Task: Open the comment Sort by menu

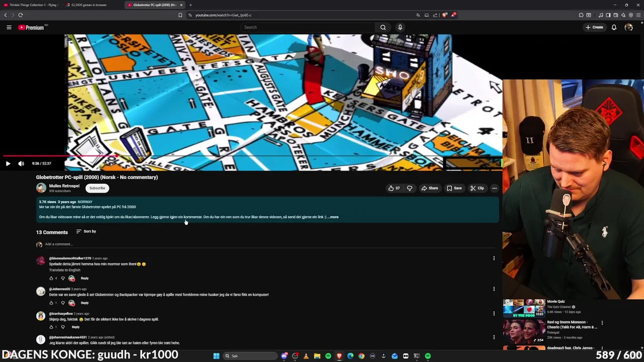Action: tap(86, 231)
